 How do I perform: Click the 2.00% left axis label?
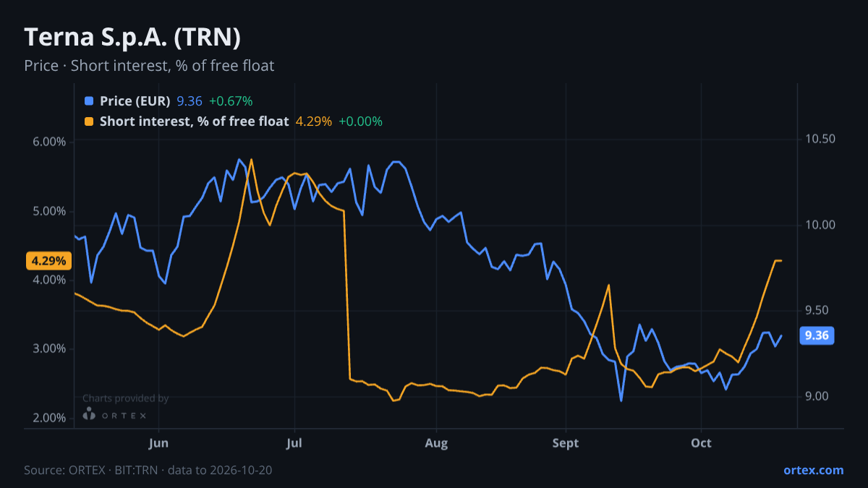[x=49, y=418]
